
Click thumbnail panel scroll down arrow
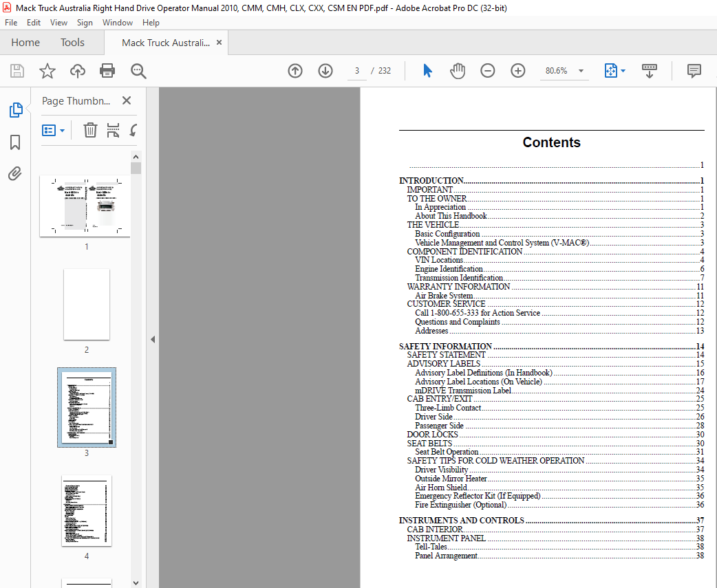coord(136,582)
